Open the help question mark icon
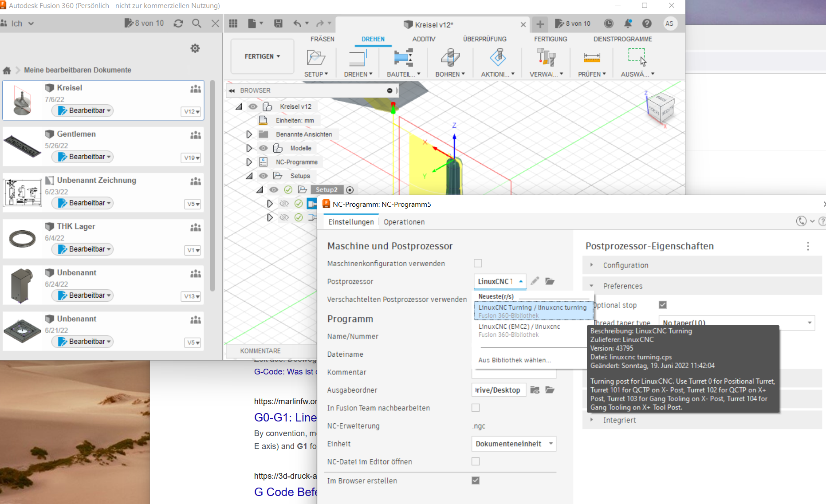Image resolution: width=826 pixels, height=504 pixels. 647,24
